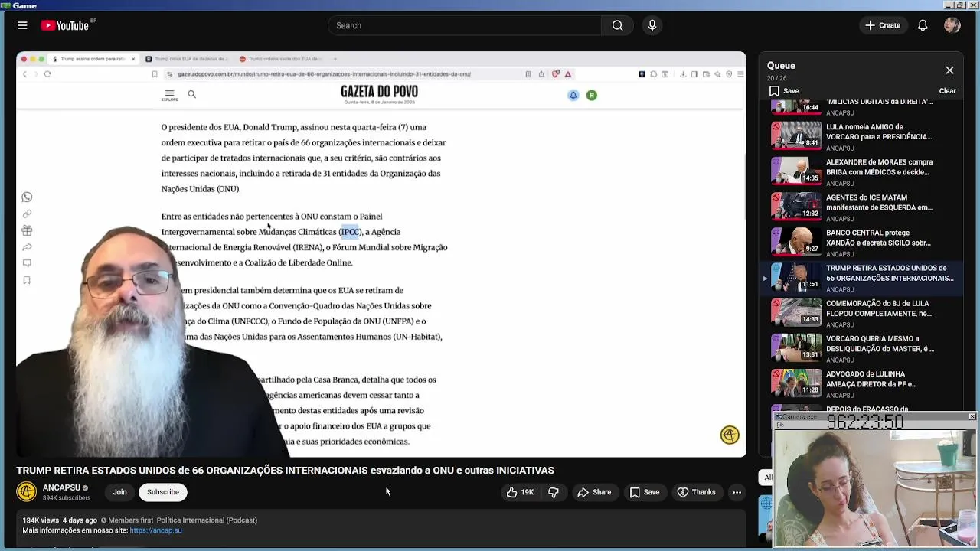
Task: Click the highlighted IPCC word in article
Action: click(351, 232)
